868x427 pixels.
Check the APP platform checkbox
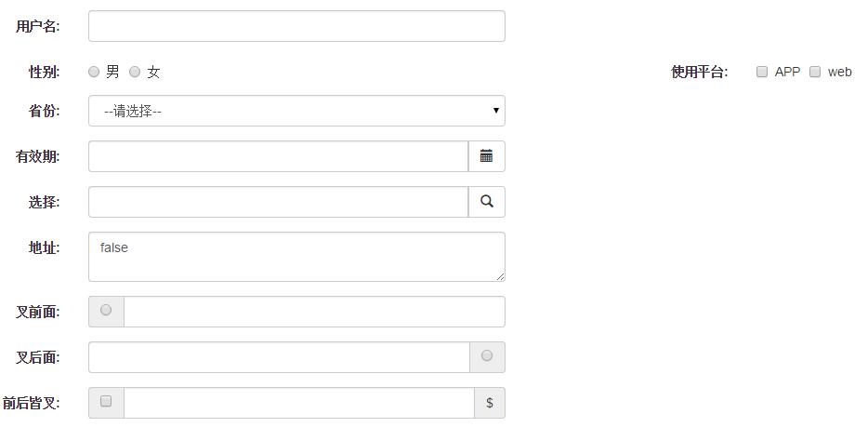(x=762, y=72)
